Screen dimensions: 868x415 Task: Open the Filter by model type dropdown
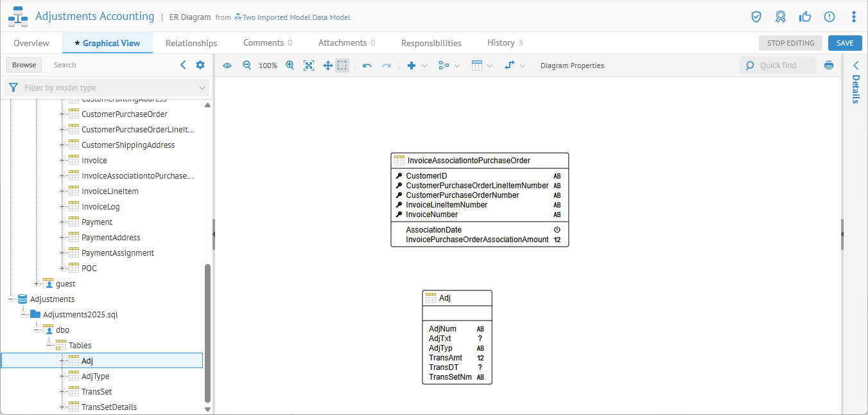pyautogui.click(x=107, y=88)
